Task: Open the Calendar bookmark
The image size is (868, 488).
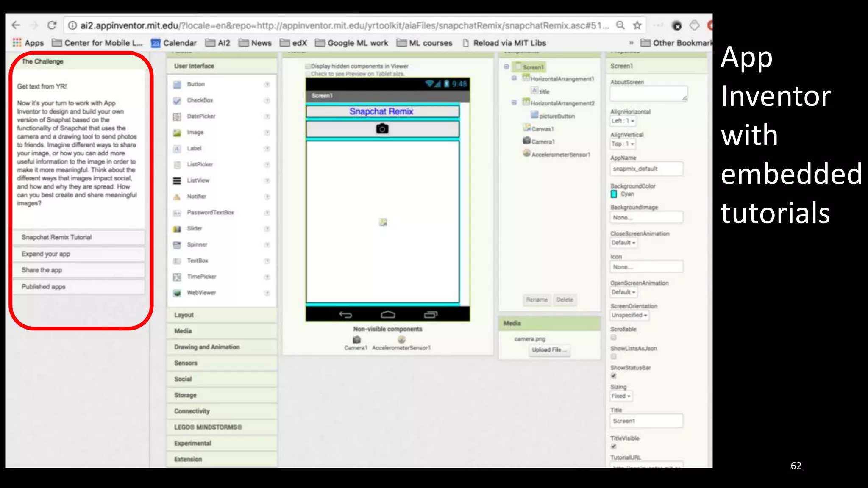Action: [x=174, y=43]
